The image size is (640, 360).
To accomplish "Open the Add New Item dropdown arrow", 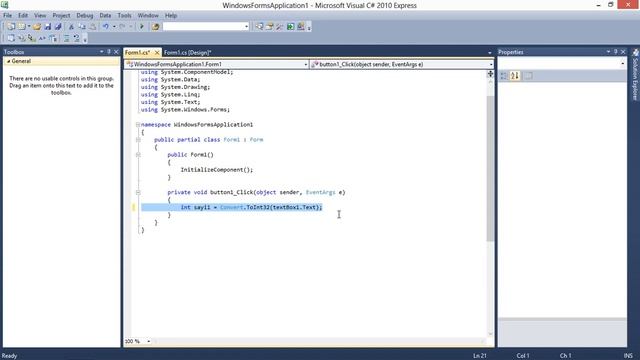I will click(29, 27).
